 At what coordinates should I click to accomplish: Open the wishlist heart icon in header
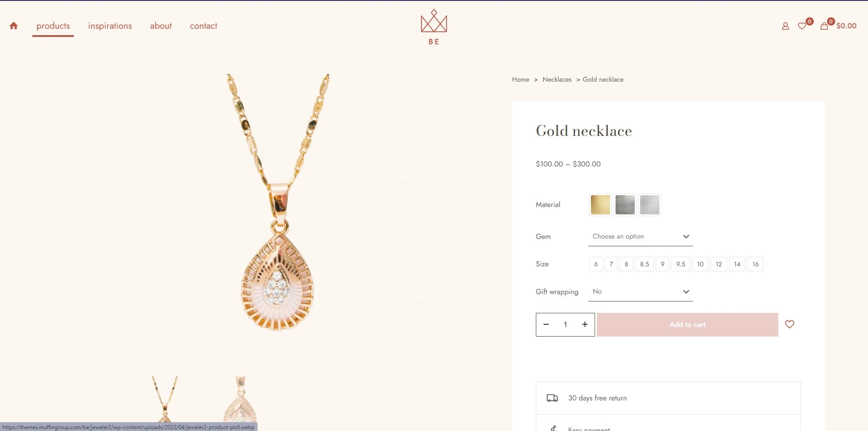coord(802,26)
